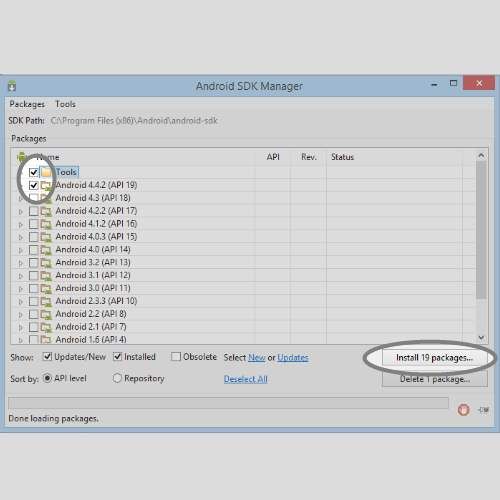Check the Android 4.2.2 (API 17) checkbox
The width and height of the screenshot is (500, 500).
[34, 211]
